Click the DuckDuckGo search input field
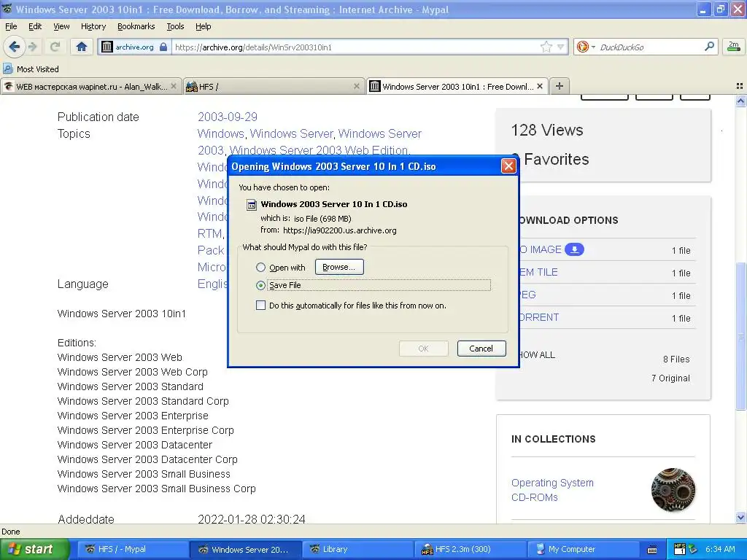The height and width of the screenshot is (560, 747). [x=650, y=47]
